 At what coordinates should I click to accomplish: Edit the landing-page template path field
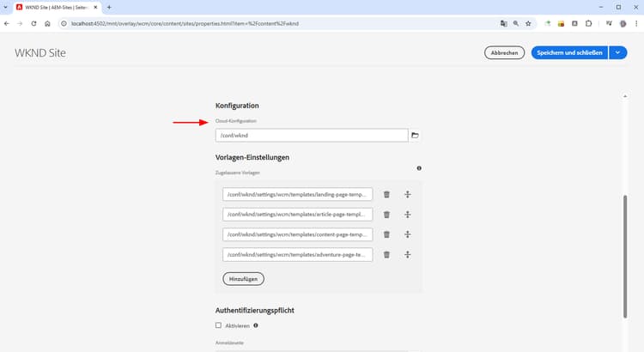pos(297,194)
